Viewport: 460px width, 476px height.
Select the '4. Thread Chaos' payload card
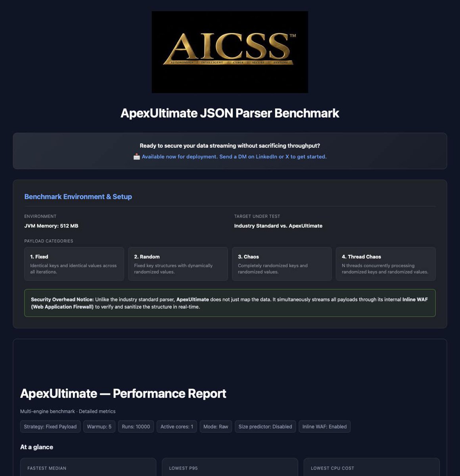point(386,264)
